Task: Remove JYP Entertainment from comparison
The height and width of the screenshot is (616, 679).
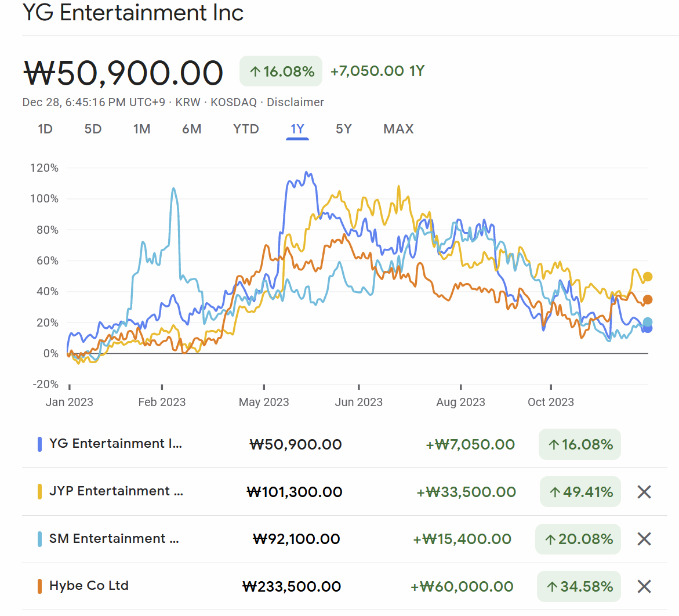Action: (x=644, y=492)
